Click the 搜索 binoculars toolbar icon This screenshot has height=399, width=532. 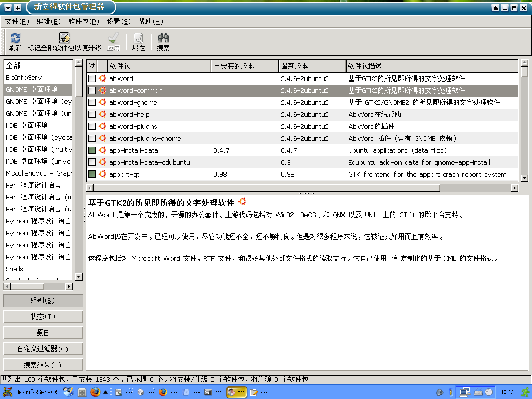(x=163, y=38)
